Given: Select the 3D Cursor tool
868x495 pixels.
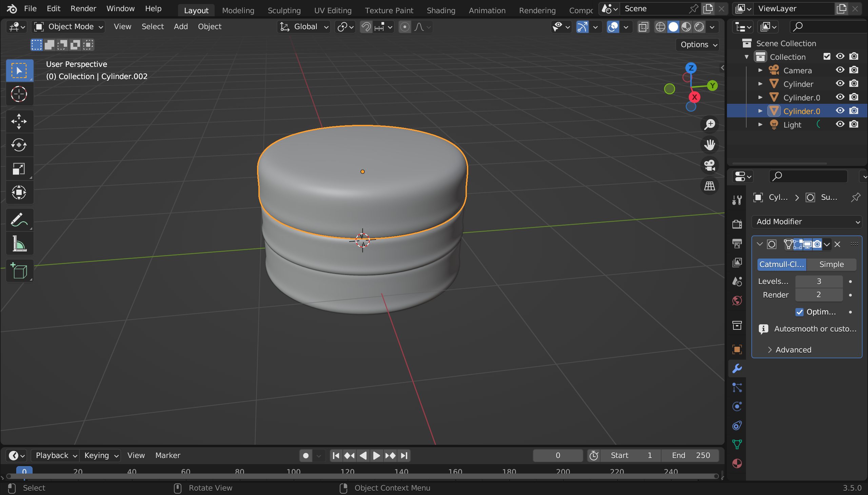Looking at the screenshot, I should click(x=19, y=94).
